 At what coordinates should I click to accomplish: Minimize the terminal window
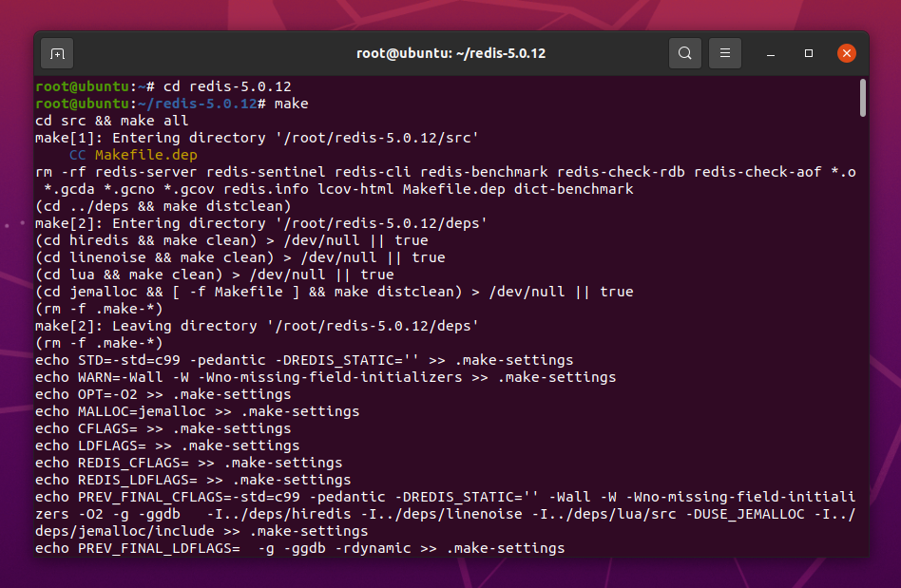771,53
